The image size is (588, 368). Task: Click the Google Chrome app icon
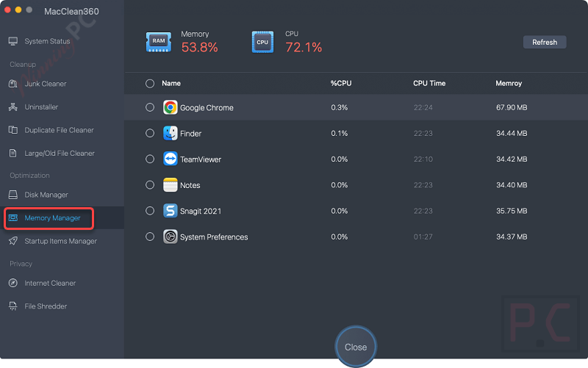click(x=171, y=107)
